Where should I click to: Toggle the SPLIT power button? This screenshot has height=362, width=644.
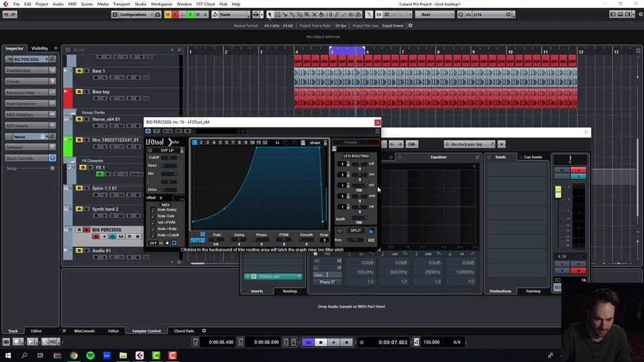339,231
